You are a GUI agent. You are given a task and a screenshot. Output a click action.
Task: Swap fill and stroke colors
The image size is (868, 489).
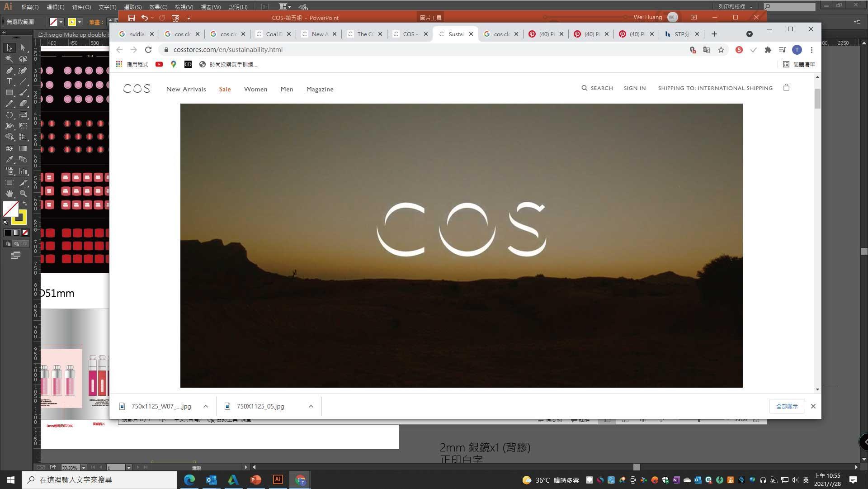point(25,204)
